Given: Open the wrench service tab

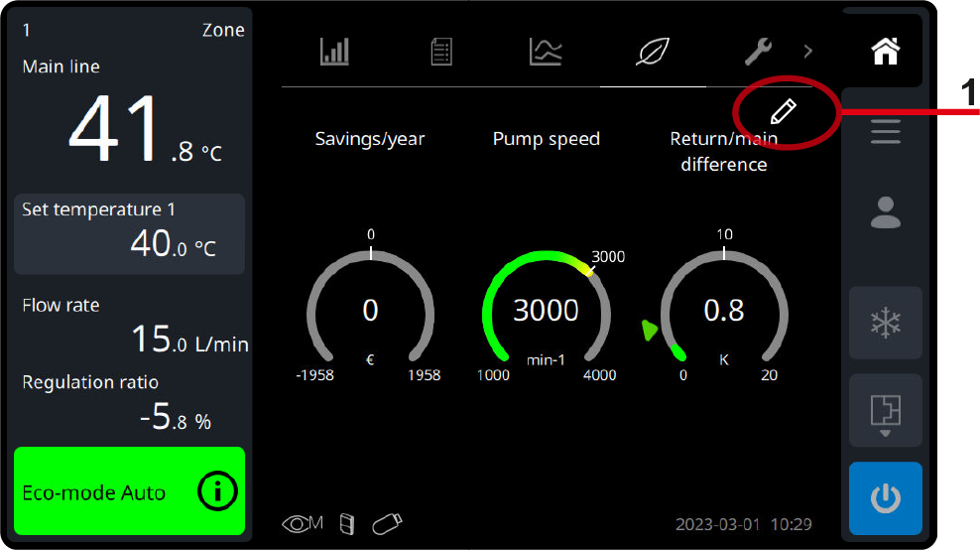Looking at the screenshot, I should tap(759, 50).
